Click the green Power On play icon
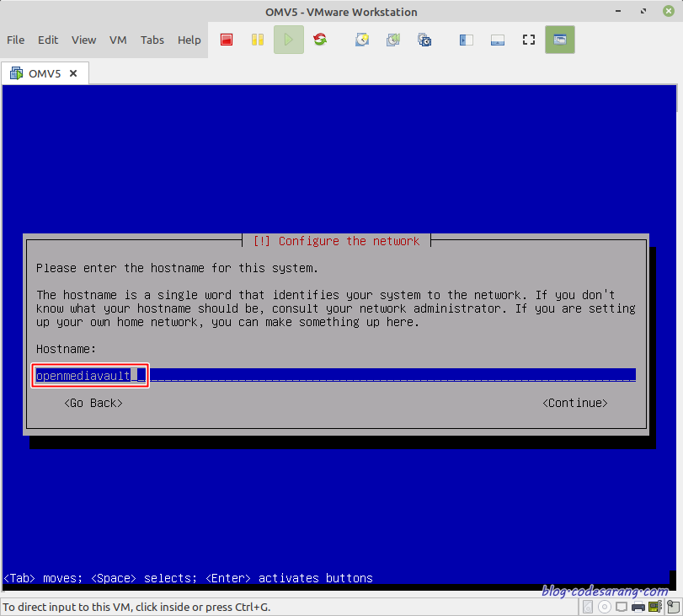The image size is (683, 616). coord(288,40)
